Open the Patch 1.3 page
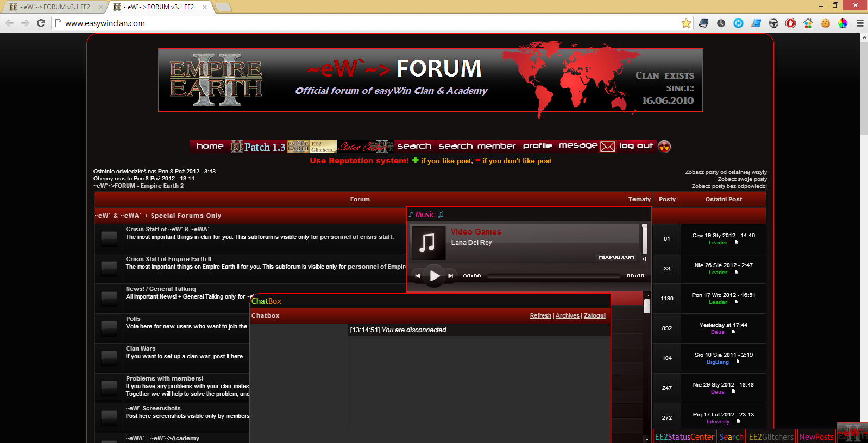 258,147
